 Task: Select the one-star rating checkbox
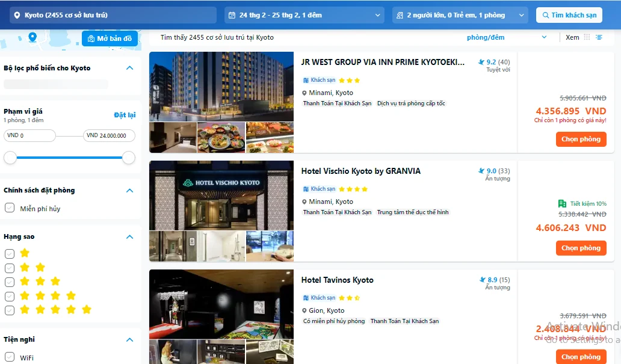pyautogui.click(x=10, y=253)
